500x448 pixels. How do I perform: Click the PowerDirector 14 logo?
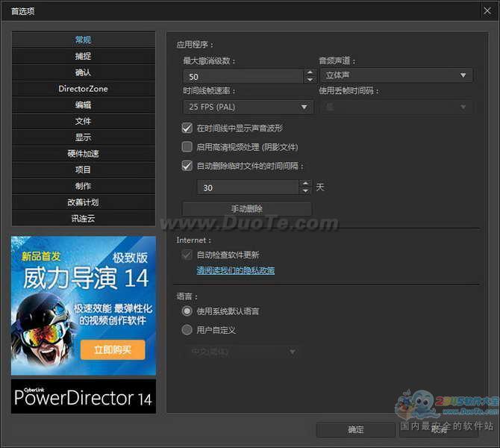(x=84, y=396)
